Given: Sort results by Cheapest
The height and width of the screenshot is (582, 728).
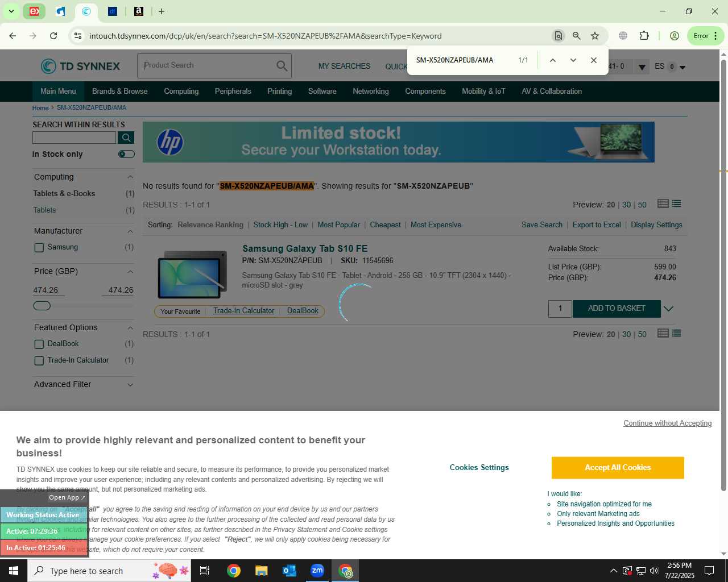Looking at the screenshot, I should [385, 225].
